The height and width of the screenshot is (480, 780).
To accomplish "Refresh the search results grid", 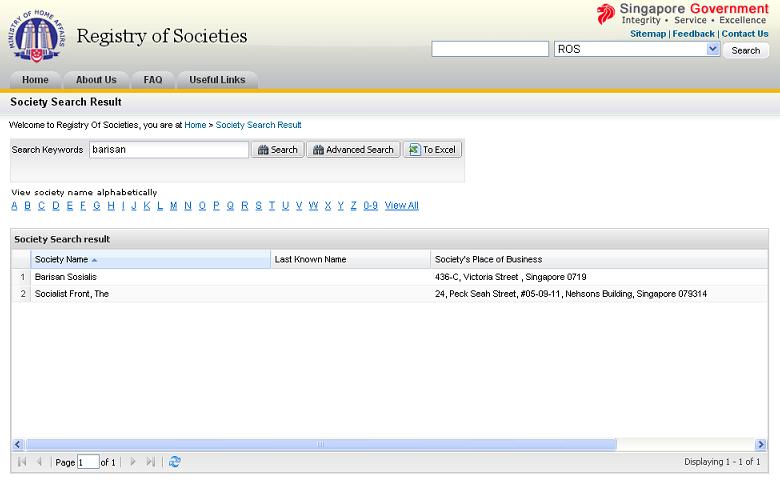I will click(175, 462).
